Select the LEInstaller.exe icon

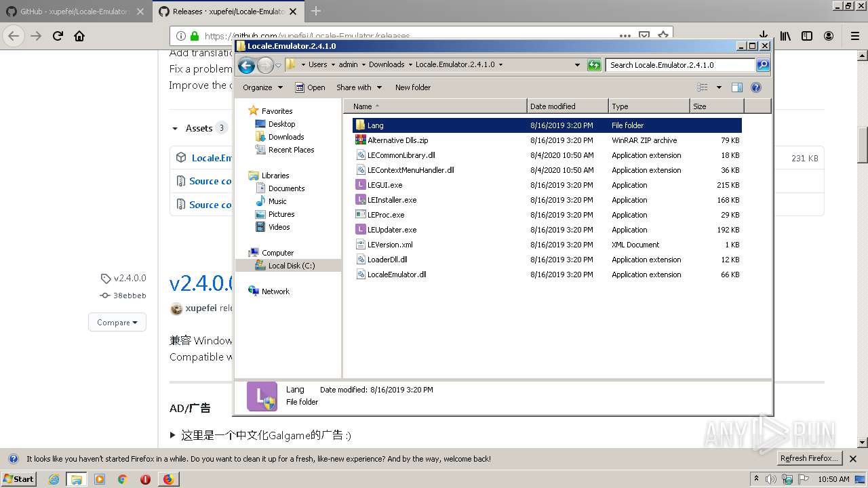tap(360, 200)
